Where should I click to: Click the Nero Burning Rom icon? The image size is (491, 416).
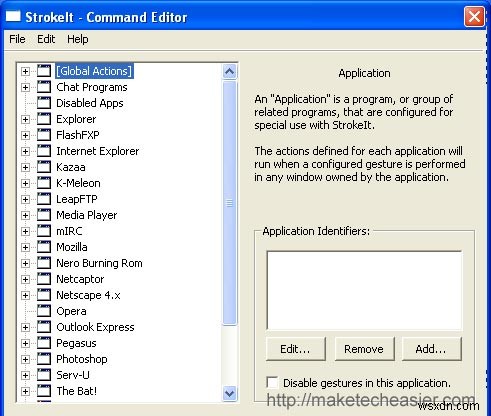44,263
